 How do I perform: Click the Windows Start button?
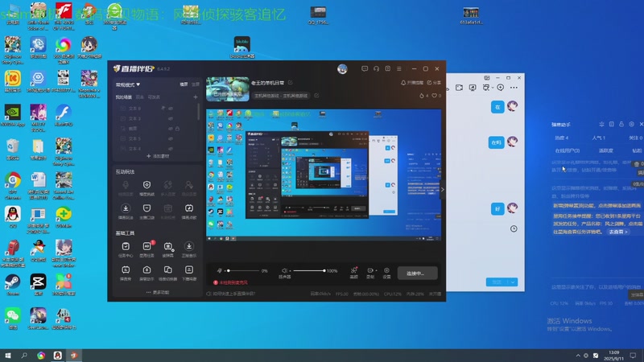point(8,356)
